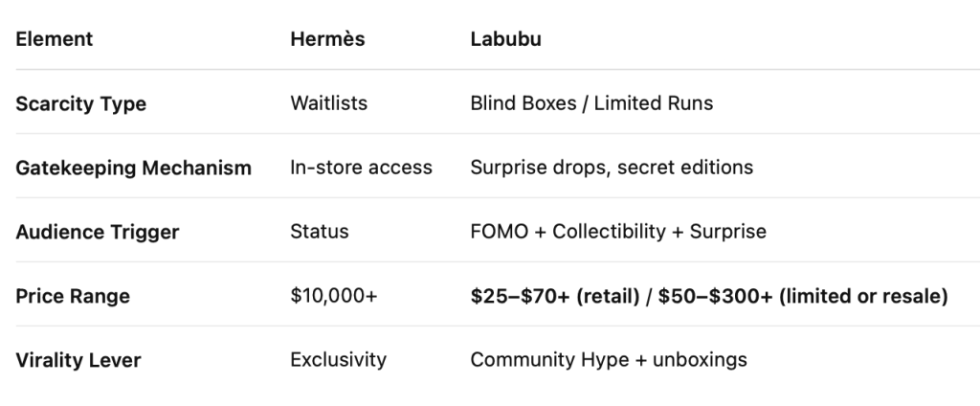Select the Community Hype + unboxings cell
The height and width of the screenshot is (406, 980).
[609, 360]
